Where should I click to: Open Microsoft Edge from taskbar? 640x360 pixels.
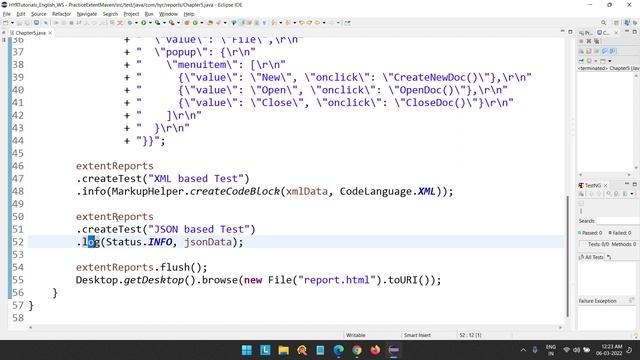click(x=339, y=350)
